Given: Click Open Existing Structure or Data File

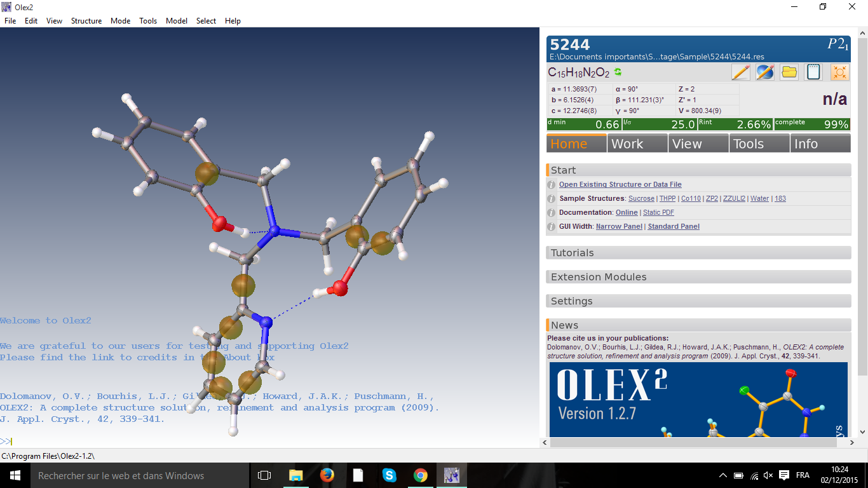Looking at the screenshot, I should tap(620, 184).
